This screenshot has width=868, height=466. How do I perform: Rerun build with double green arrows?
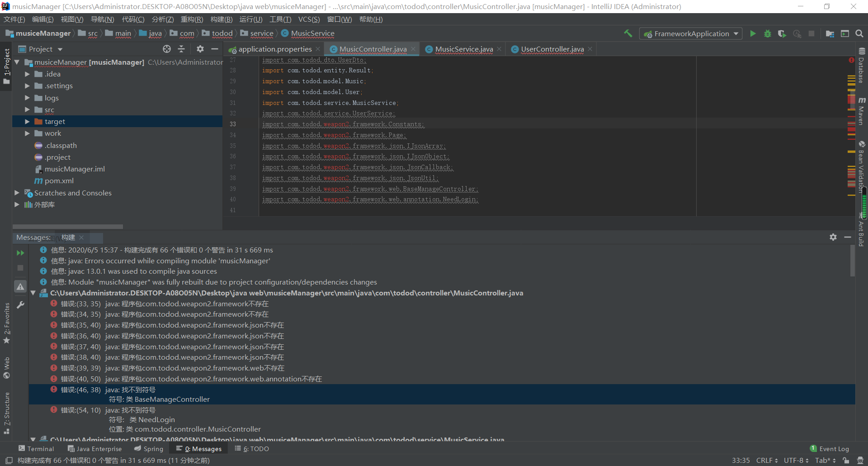pos(20,253)
